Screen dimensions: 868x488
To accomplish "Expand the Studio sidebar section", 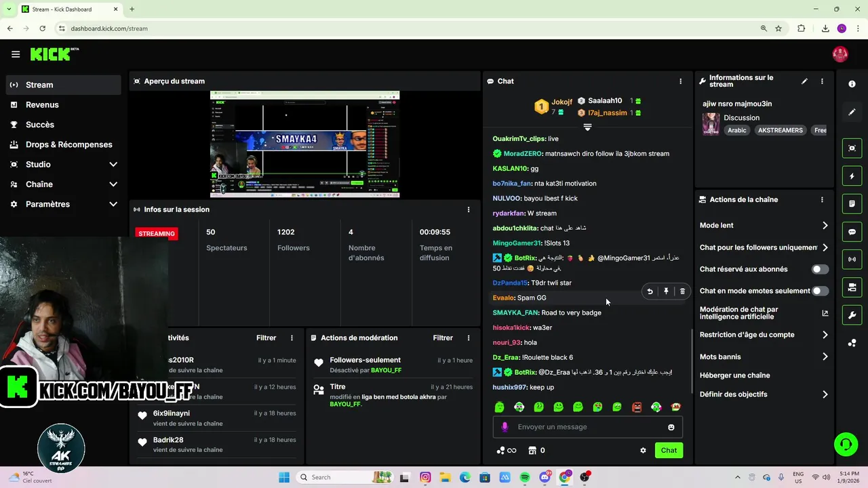I will coord(113,165).
